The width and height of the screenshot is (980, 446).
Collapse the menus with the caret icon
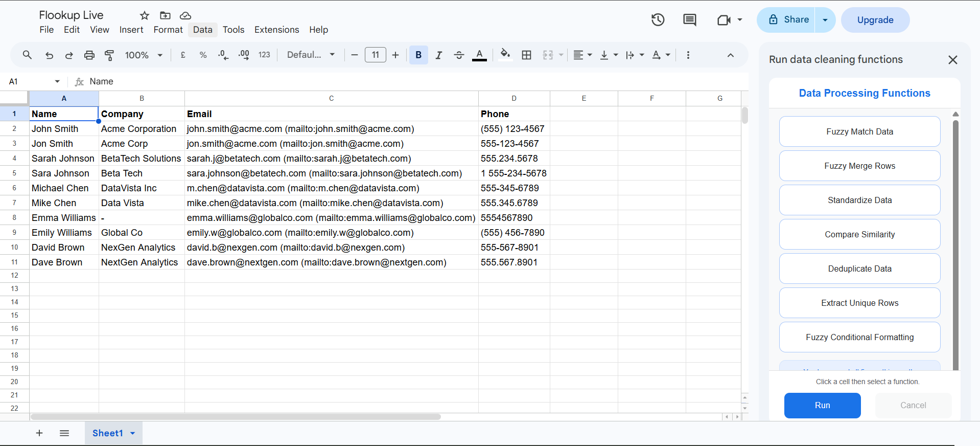click(x=731, y=55)
